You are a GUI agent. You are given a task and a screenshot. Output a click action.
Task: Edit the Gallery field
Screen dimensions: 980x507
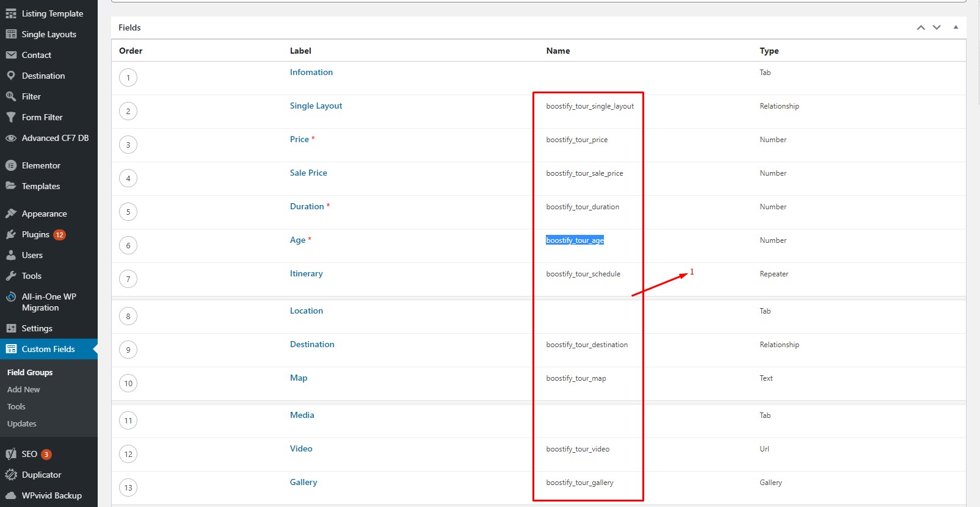303,482
